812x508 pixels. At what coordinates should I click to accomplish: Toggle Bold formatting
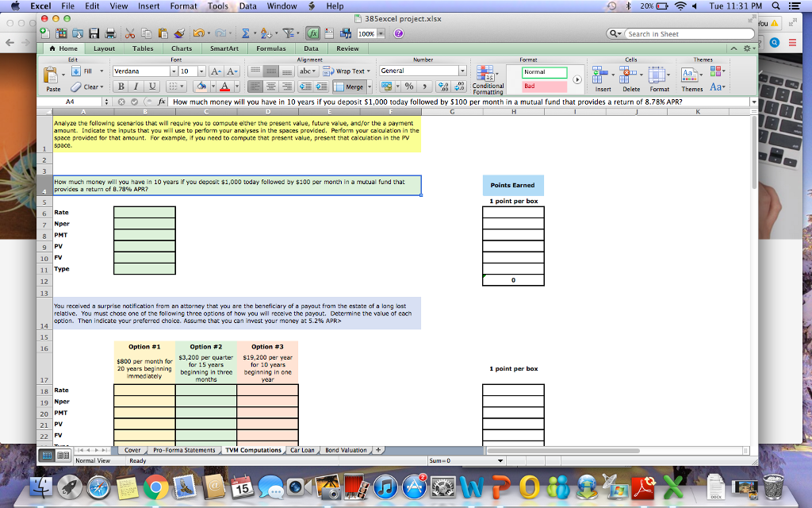click(121, 86)
